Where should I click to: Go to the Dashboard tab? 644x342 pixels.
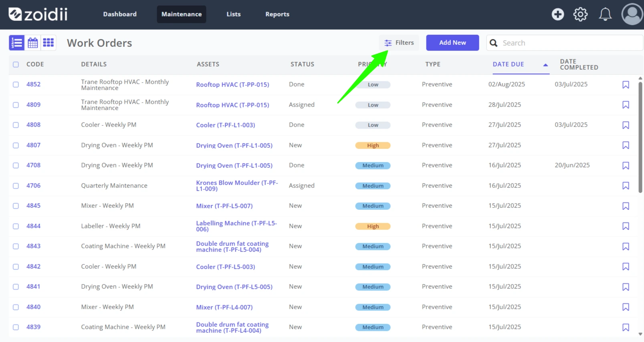click(120, 14)
